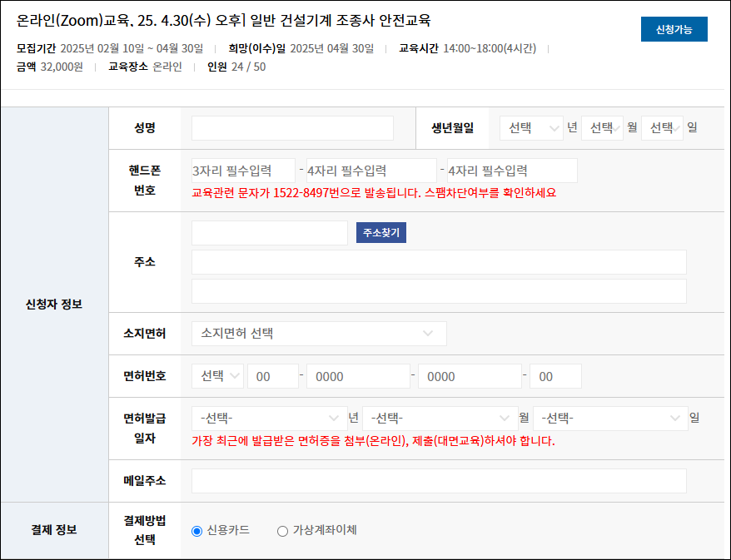Click the course title 온라인(Zoom)교육 heading
This screenshot has height=560, width=731.
(223, 21)
